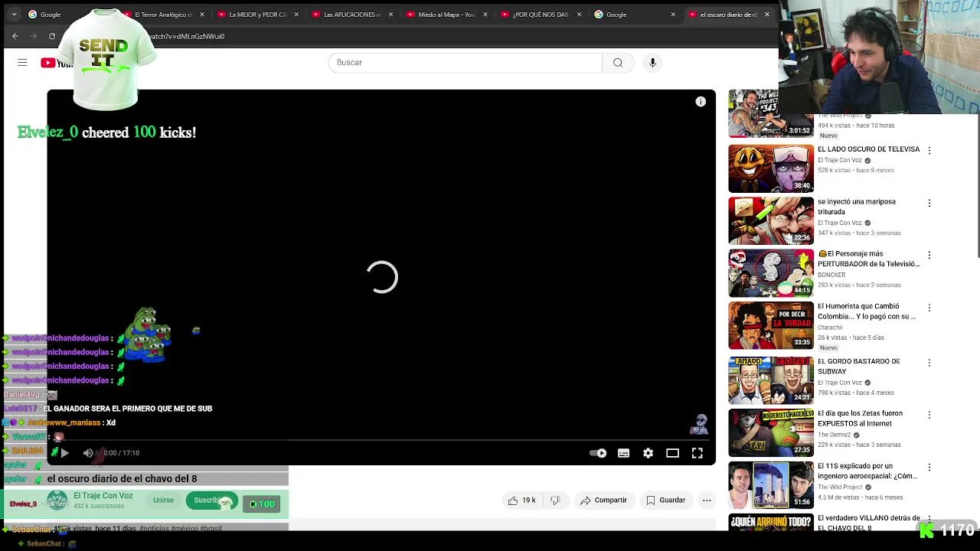Open the mariposa triturada video thumbnail

point(771,220)
